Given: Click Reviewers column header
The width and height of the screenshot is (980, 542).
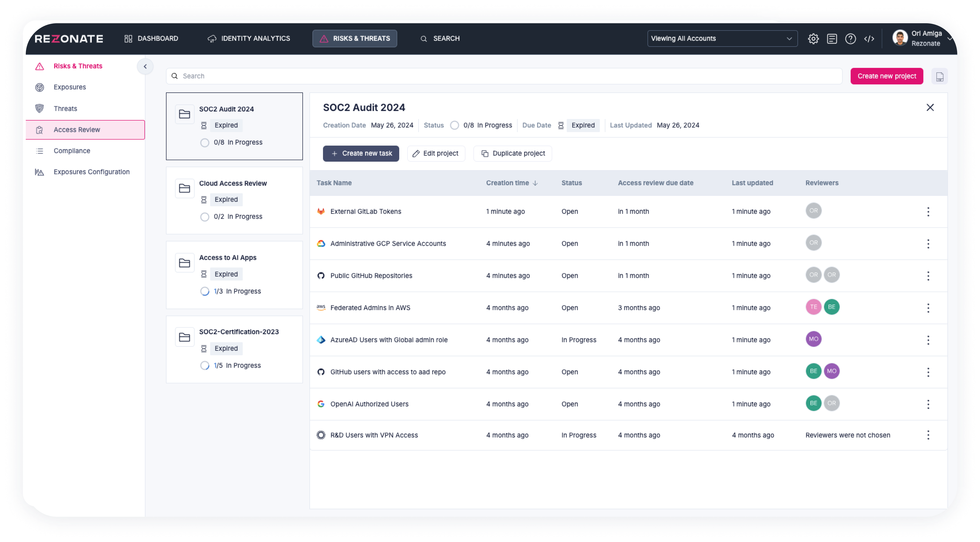Looking at the screenshot, I should (822, 183).
